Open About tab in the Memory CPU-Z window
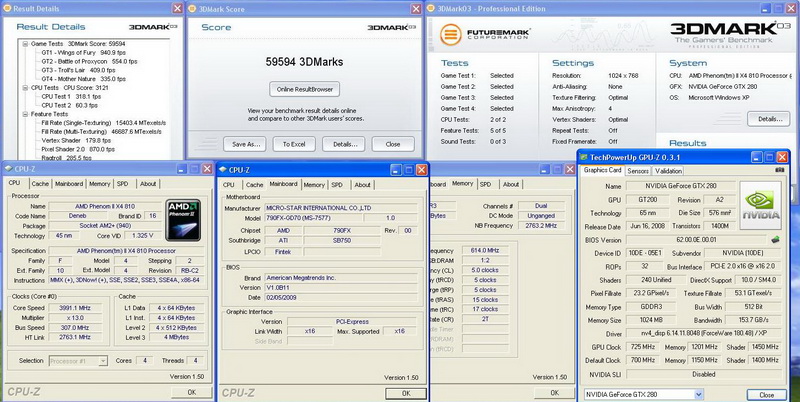800x402 pixels. [x=511, y=184]
